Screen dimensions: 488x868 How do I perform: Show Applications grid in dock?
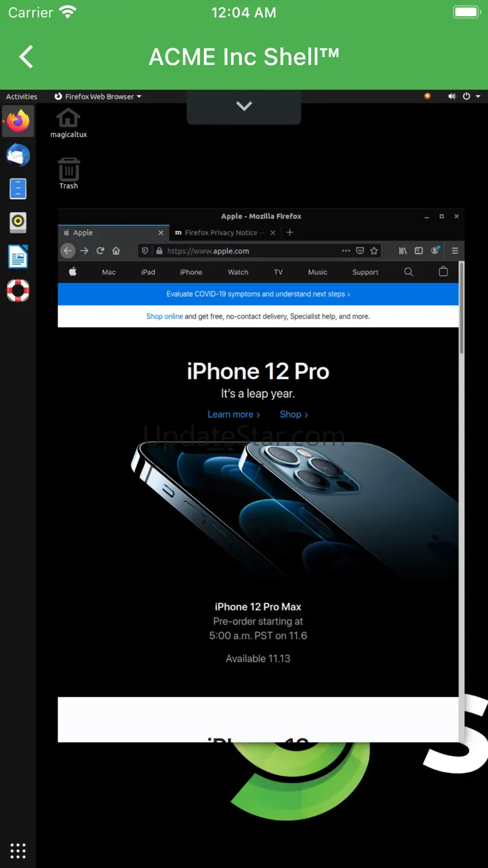click(18, 850)
